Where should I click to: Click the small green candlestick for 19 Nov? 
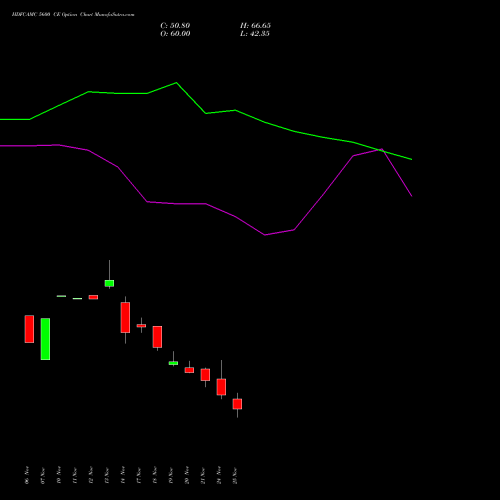[x=173, y=363]
